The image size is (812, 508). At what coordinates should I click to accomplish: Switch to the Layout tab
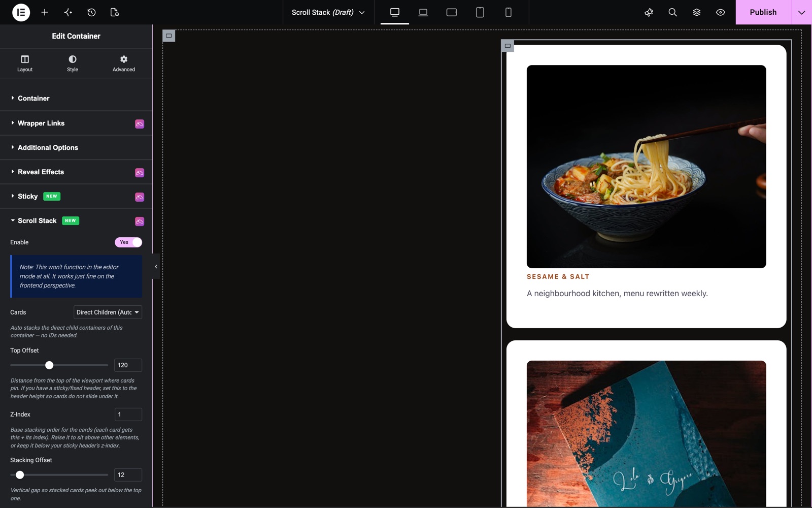pyautogui.click(x=25, y=63)
